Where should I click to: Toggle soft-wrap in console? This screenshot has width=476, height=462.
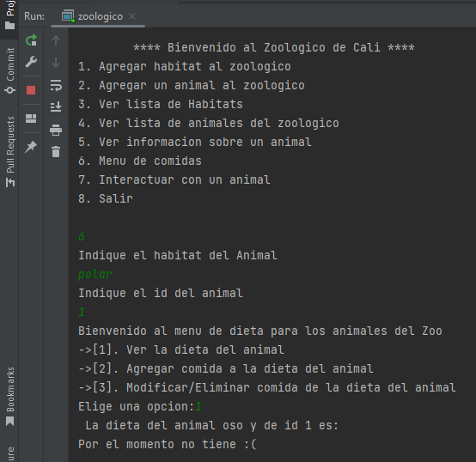click(56, 85)
